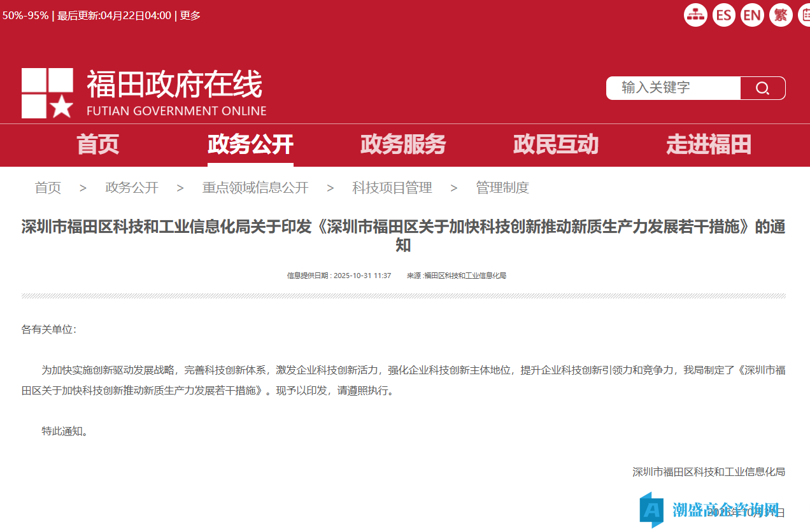Open the 首页 navigation tab
810x532 pixels.
[97, 145]
